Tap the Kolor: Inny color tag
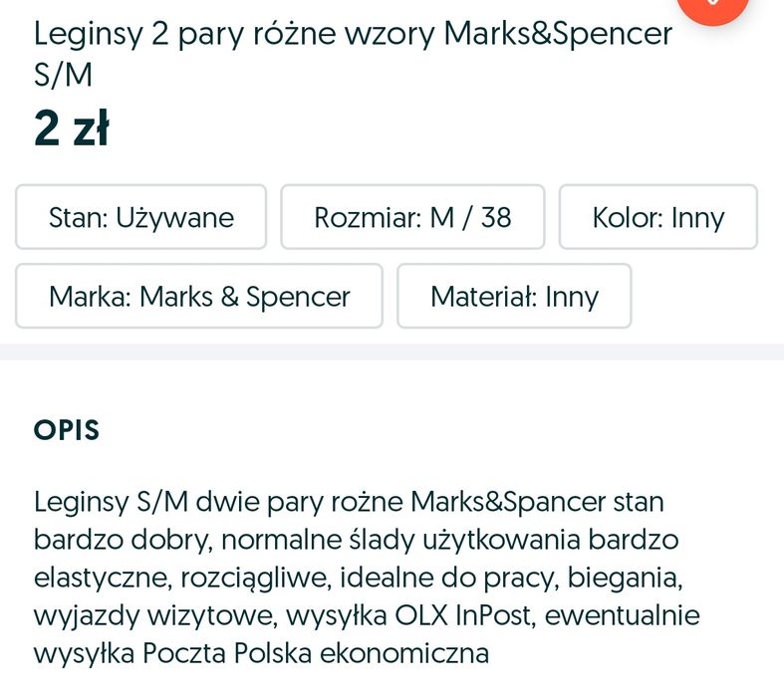The image size is (784, 697). point(657,217)
